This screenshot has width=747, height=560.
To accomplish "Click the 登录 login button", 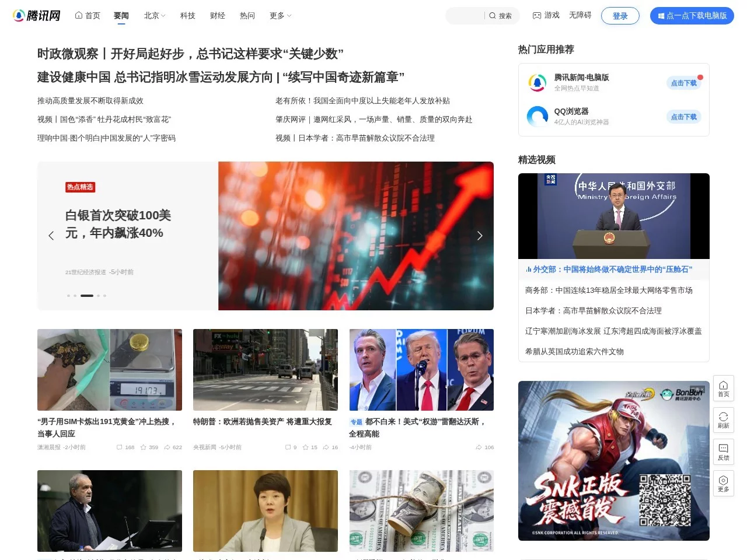I will (620, 16).
